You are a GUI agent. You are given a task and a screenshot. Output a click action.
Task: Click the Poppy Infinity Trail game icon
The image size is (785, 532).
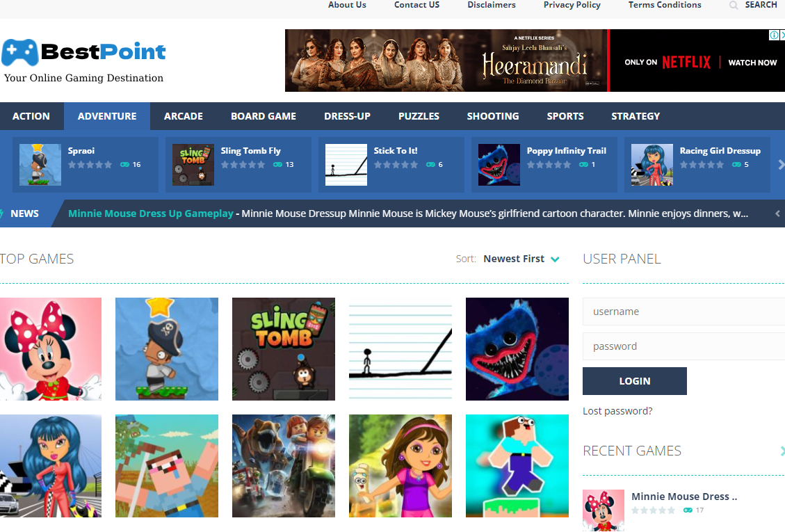tap(499, 164)
